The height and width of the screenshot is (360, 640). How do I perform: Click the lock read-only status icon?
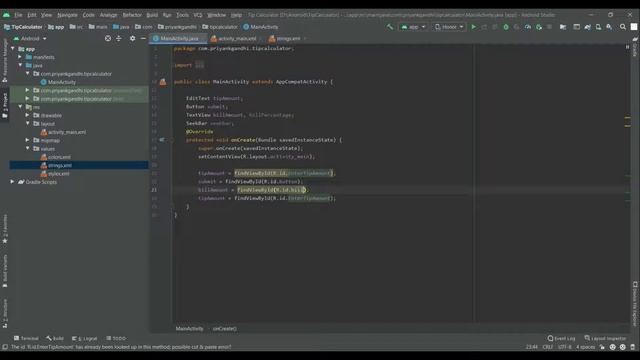coord(602,347)
